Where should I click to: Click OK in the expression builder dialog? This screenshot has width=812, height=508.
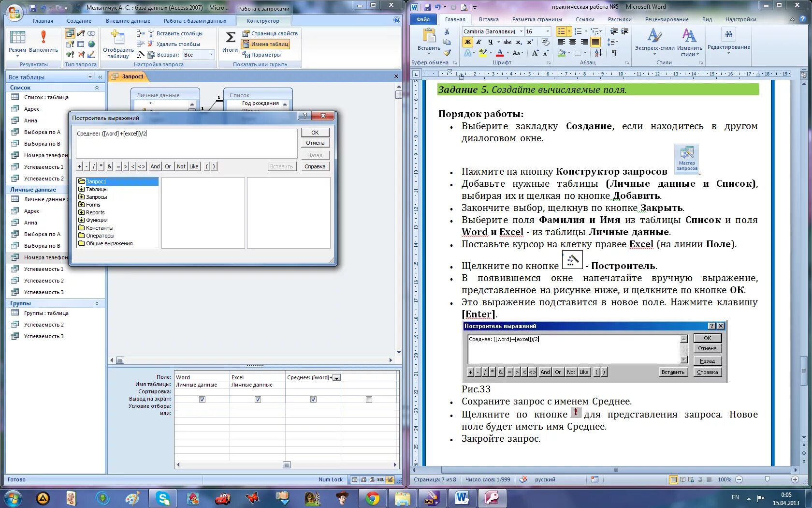click(315, 133)
